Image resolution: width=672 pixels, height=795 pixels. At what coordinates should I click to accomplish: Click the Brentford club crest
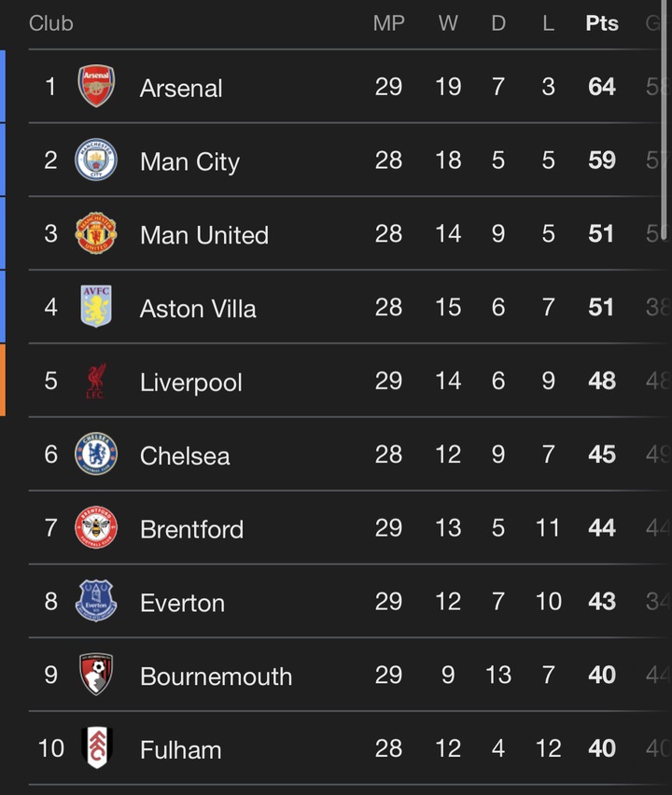pyautogui.click(x=96, y=528)
